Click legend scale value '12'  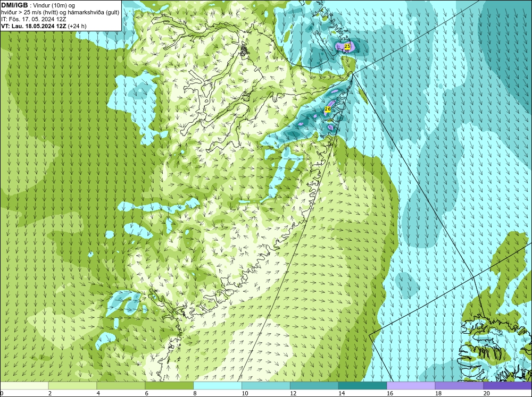pyautogui.click(x=293, y=393)
